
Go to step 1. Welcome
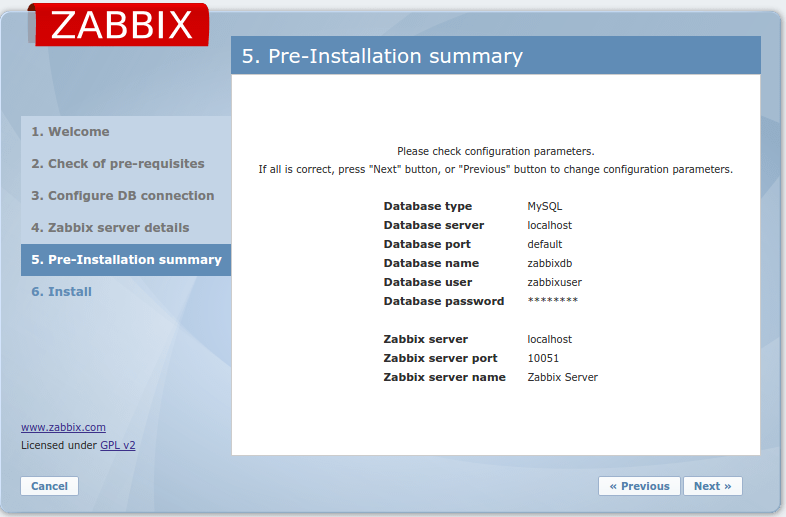70,132
